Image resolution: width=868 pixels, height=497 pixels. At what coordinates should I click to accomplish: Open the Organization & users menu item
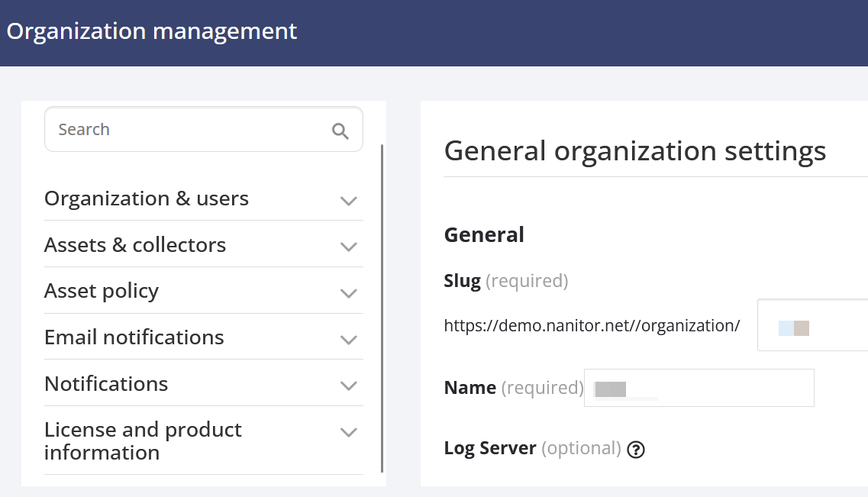tap(147, 198)
